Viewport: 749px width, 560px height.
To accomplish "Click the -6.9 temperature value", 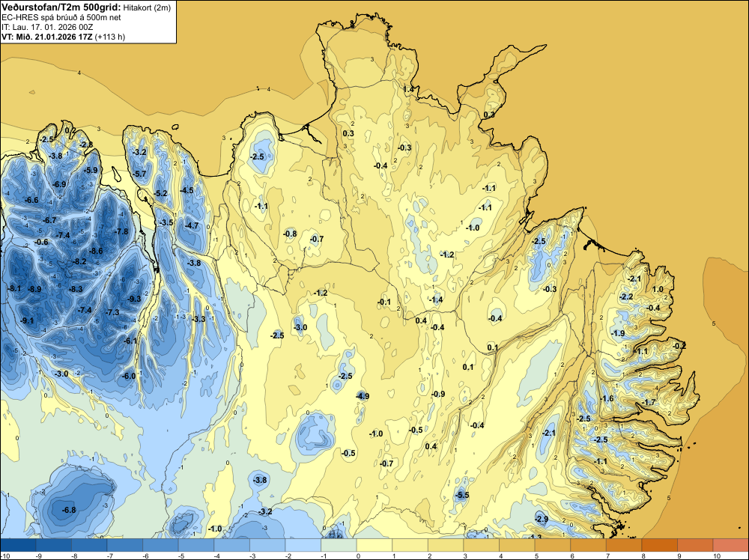I will (59, 184).
